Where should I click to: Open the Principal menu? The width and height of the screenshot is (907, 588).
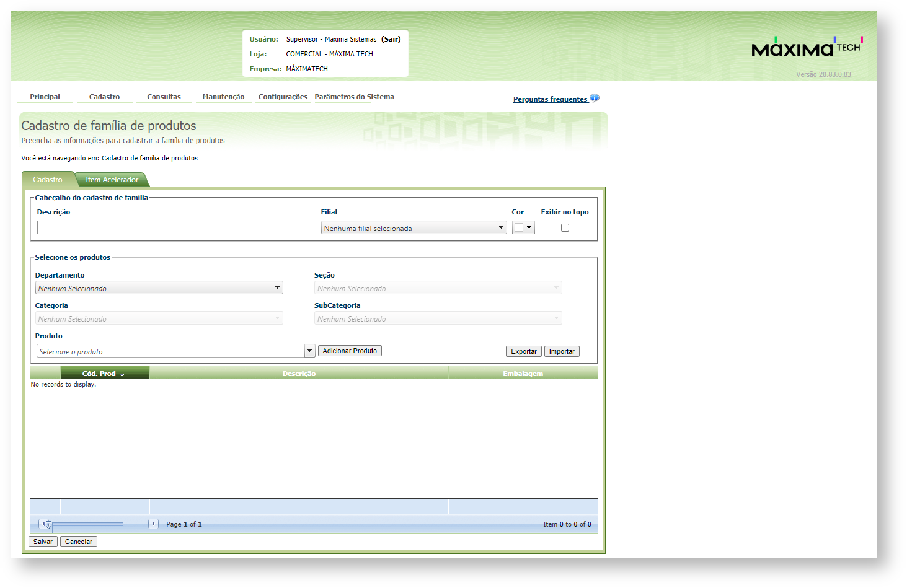click(45, 97)
